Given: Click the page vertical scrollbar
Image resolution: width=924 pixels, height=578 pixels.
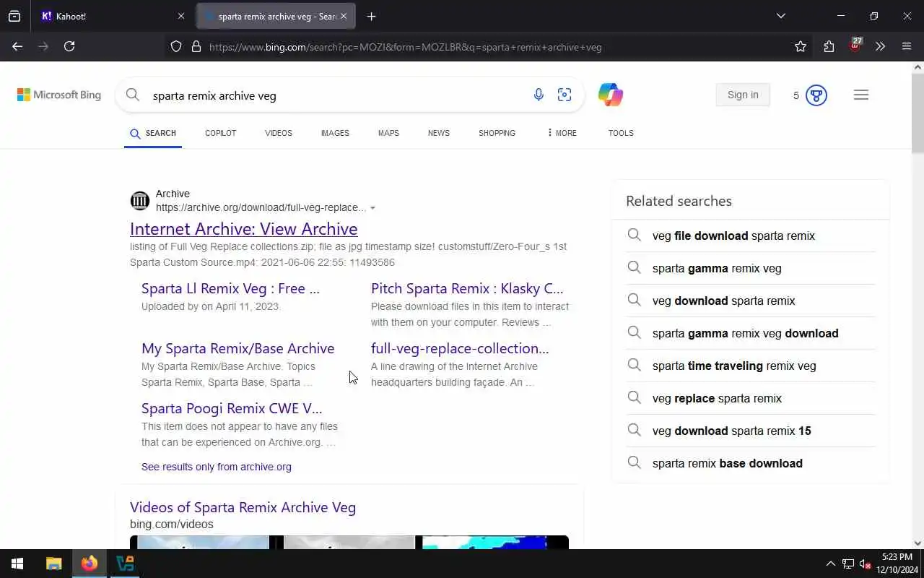Looking at the screenshot, I should point(918,112).
